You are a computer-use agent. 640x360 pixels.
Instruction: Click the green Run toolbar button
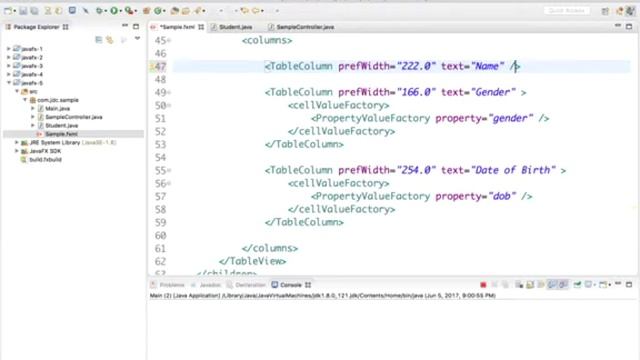point(114,11)
